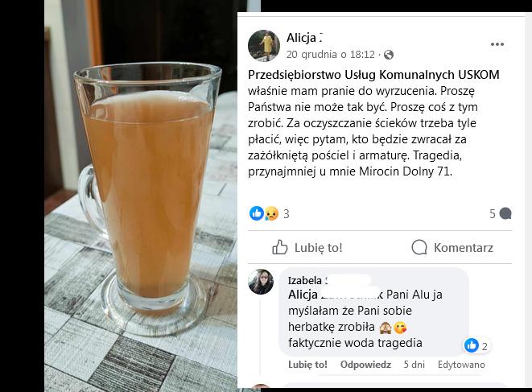The height and width of the screenshot is (392, 532).
Task: Open Izabela's profile picture
Action: (261, 282)
